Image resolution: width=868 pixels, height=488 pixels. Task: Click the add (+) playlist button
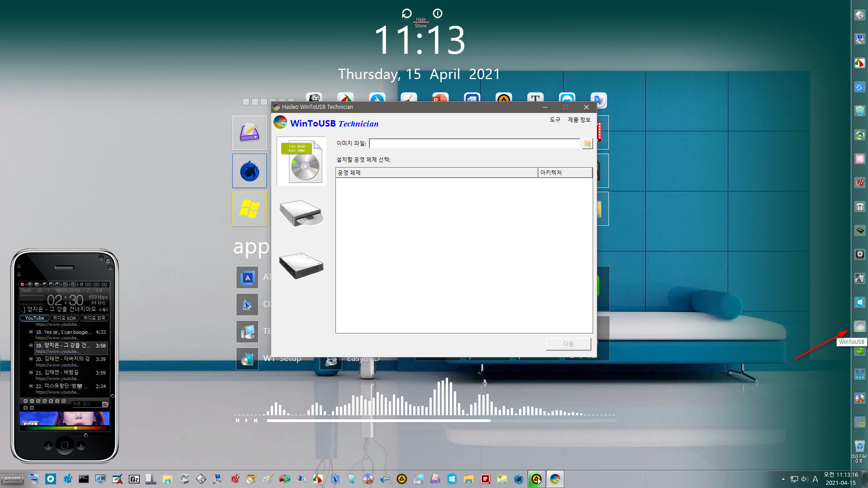tap(25, 401)
